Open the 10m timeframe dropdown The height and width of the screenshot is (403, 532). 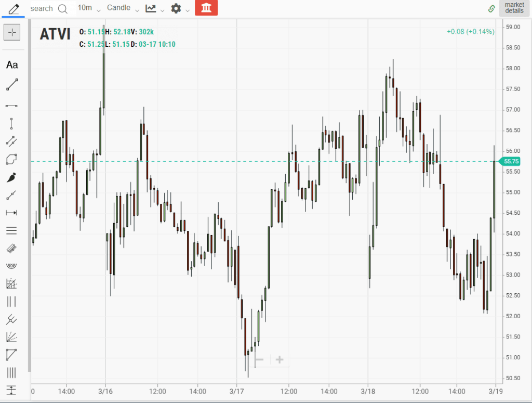(89, 8)
